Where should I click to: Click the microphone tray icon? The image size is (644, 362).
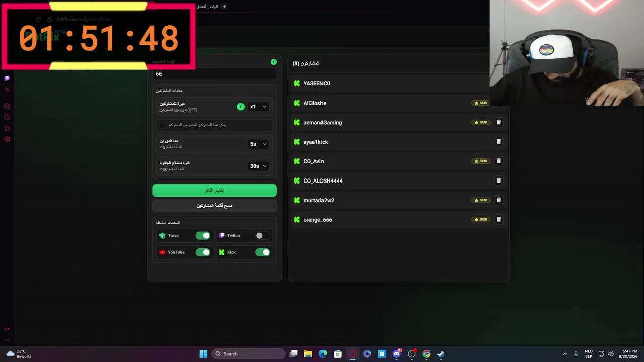point(576,354)
